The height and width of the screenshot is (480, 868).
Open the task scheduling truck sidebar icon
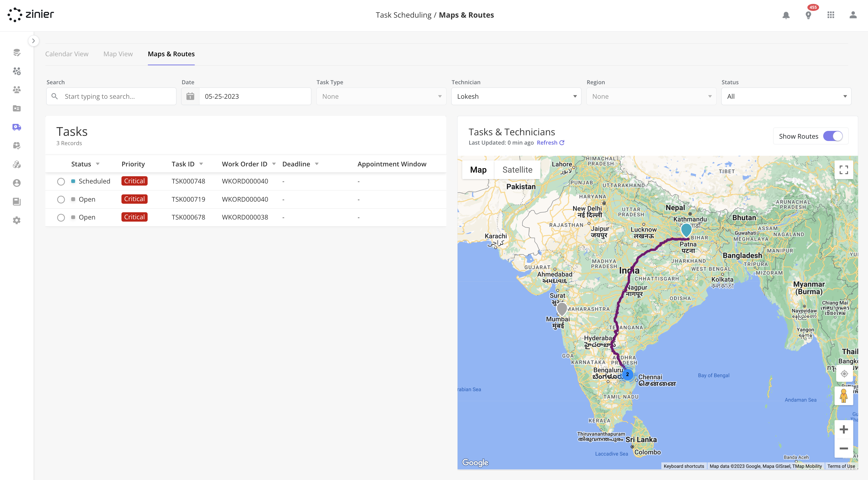click(x=17, y=127)
